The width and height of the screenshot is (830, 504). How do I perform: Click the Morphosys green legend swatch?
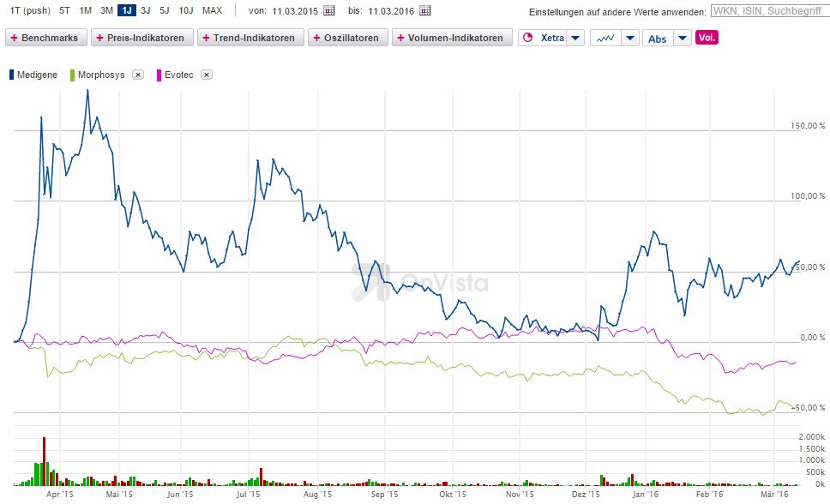73,75
